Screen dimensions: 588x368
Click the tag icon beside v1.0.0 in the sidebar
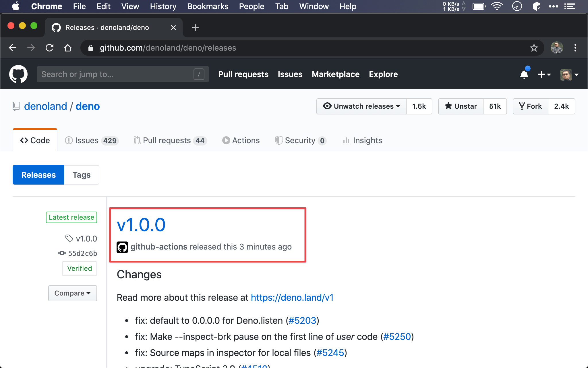69,238
